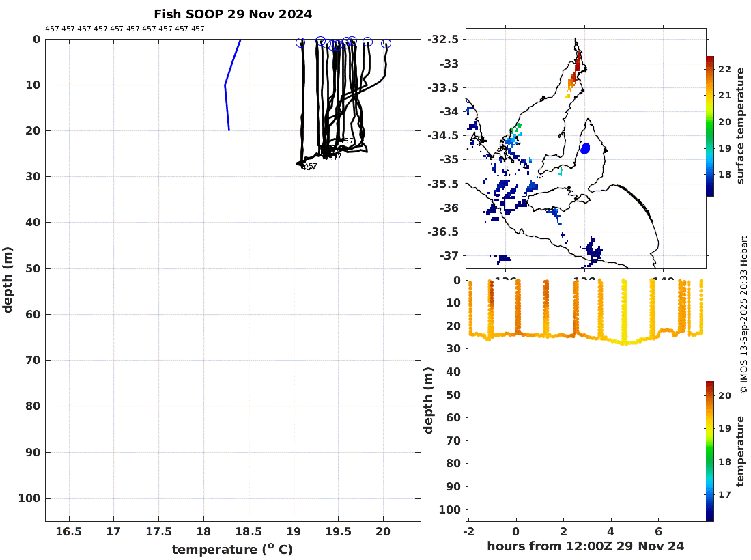
Task: Click the '19.5' temperature tick label
Action: [338, 532]
